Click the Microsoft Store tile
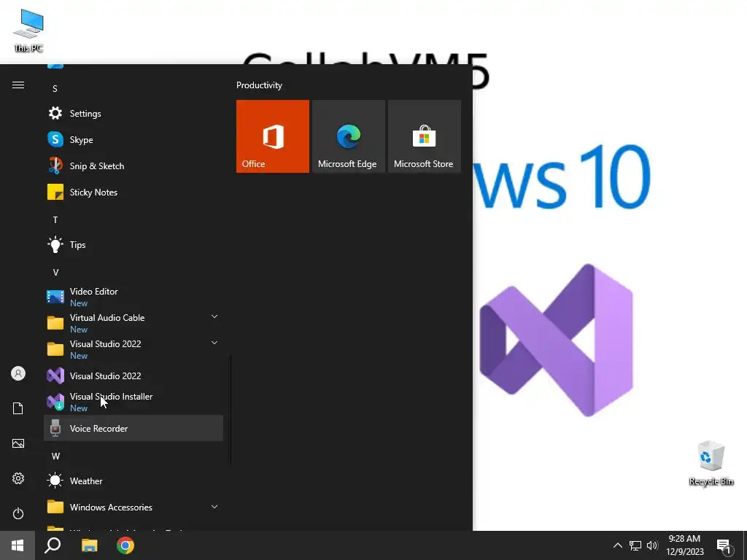This screenshot has width=747, height=560. click(425, 136)
